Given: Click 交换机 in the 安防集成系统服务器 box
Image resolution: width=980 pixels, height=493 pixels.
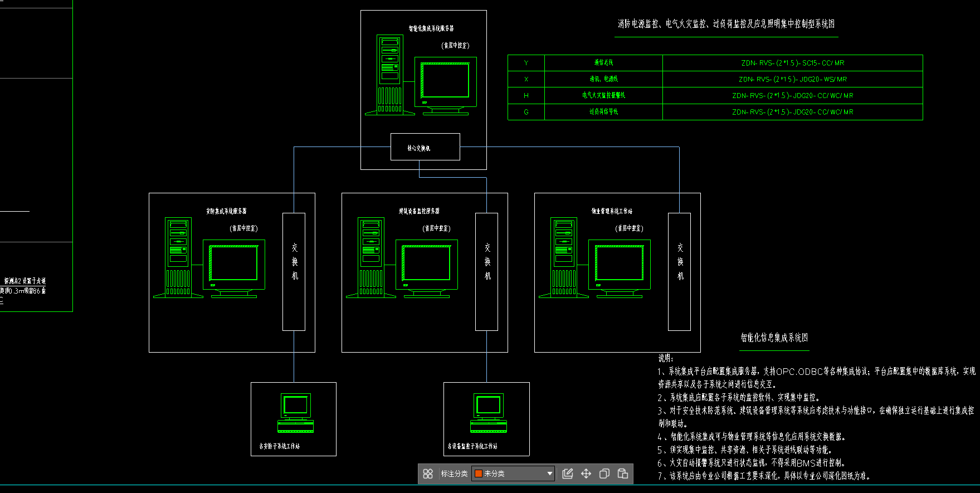Looking at the screenshot, I should tap(294, 261).
